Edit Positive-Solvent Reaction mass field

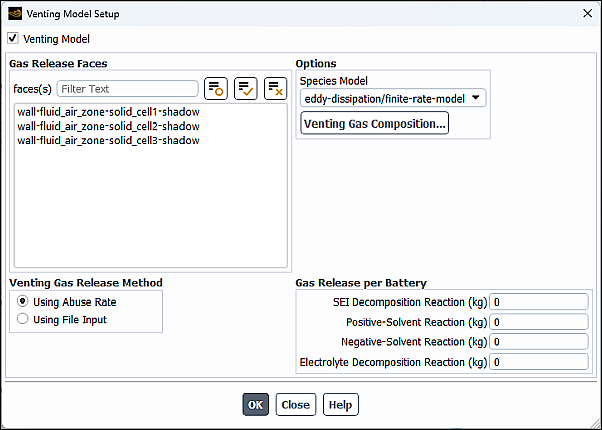539,322
